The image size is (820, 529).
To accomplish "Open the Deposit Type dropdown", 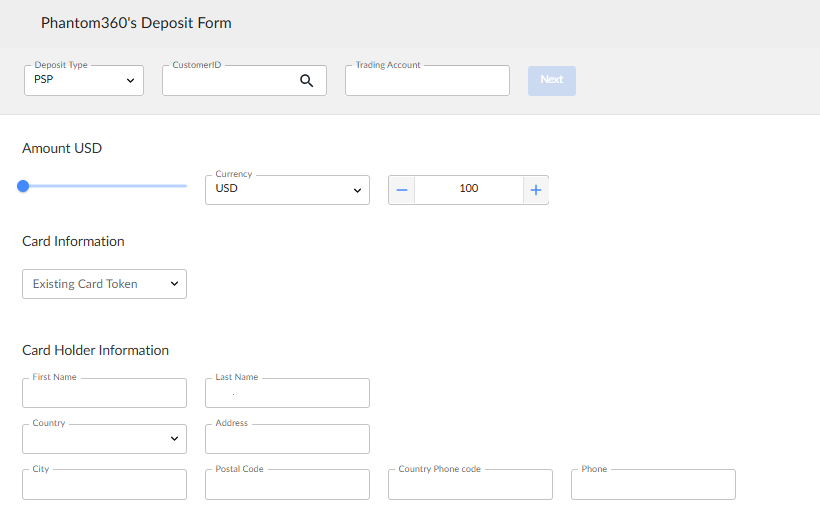I will pos(84,81).
